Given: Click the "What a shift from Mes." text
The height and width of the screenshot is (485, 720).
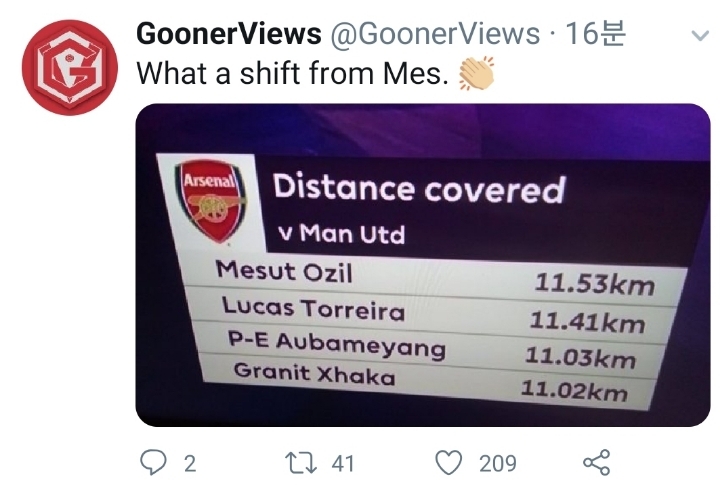Looking at the screenshot, I should point(291,73).
